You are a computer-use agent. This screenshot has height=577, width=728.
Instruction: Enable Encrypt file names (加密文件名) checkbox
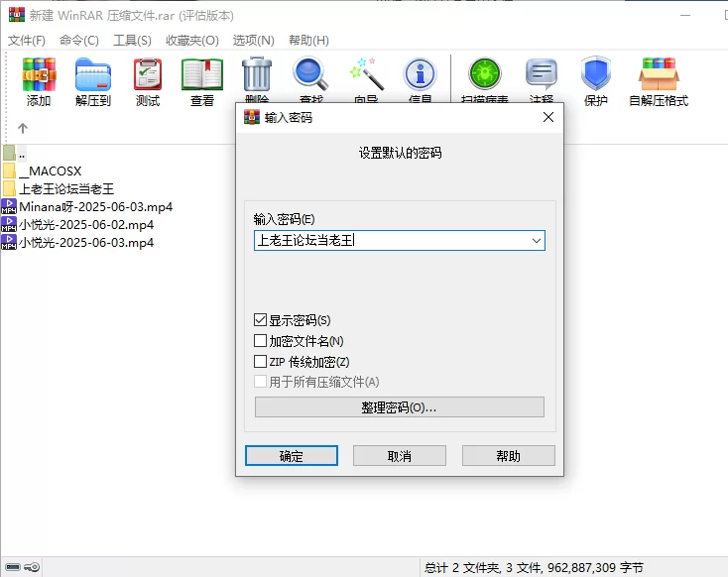pyautogui.click(x=261, y=341)
